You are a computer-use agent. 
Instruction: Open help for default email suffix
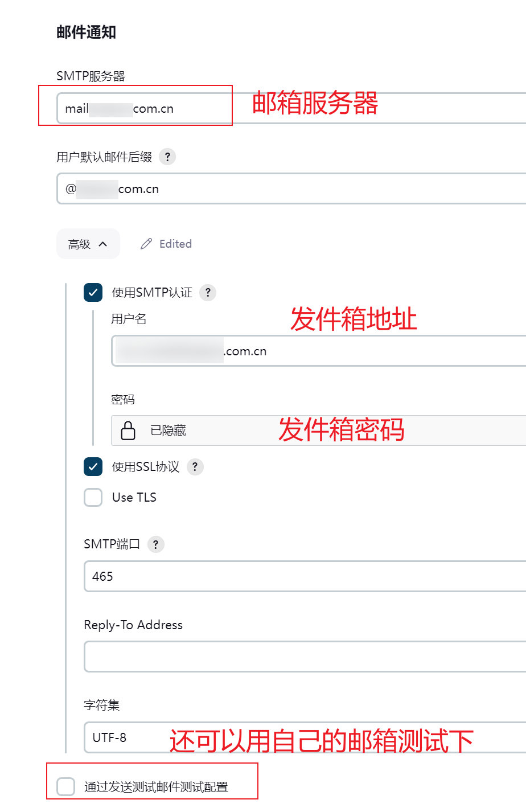click(x=167, y=157)
